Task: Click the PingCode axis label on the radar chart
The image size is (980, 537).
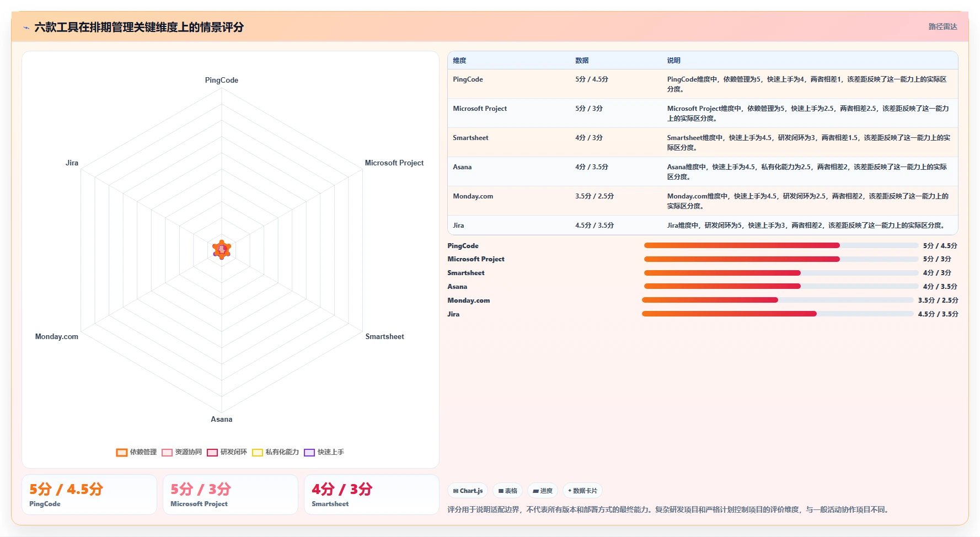Action: coord(222,80)
